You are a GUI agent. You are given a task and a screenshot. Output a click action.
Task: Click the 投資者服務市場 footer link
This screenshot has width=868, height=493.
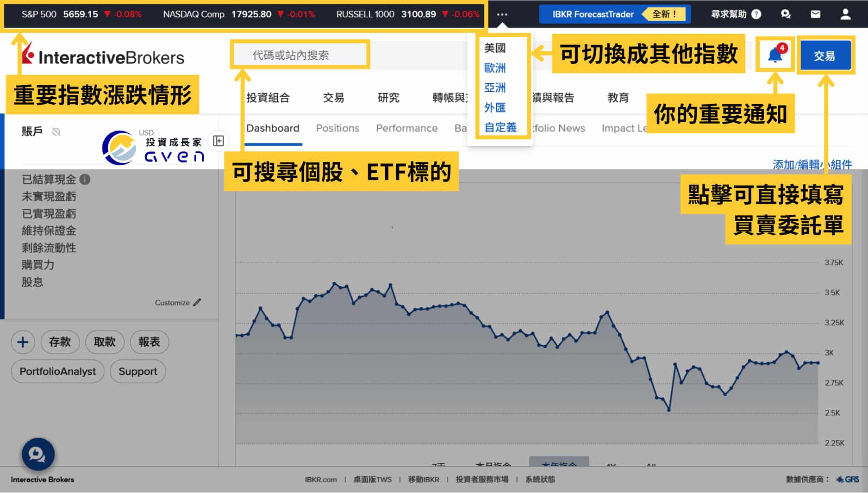click(x=482, y=480)
